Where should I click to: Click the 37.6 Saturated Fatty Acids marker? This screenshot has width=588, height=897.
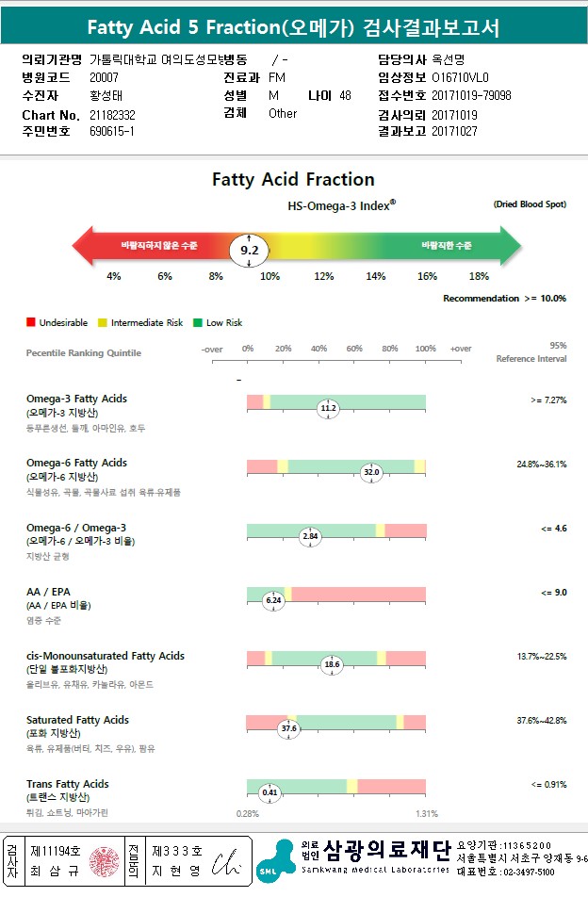(x=289, y=728)
